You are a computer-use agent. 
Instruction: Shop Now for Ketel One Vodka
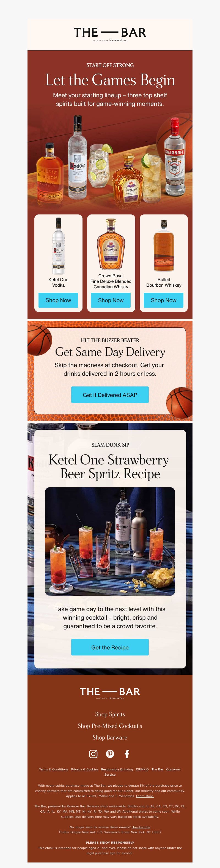(58, 300)
